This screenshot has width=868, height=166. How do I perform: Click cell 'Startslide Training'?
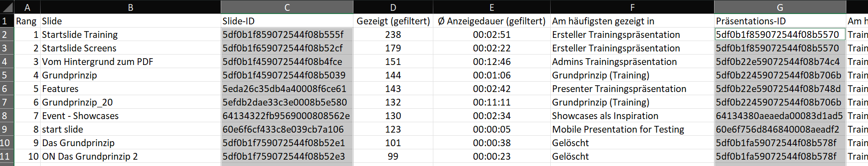click(130, 34)
